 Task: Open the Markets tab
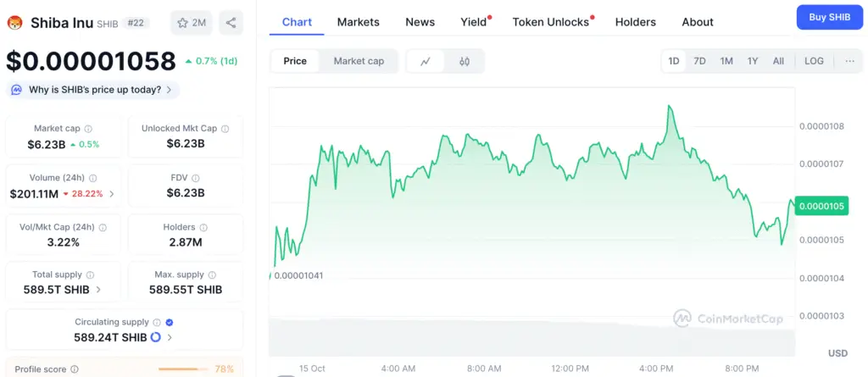tap(359, 22)
